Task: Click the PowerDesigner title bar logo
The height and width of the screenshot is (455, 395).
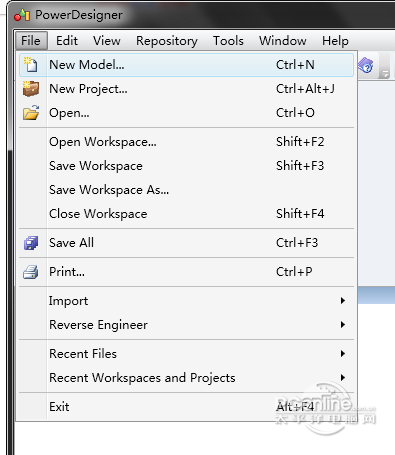Action: tap(22, 15)
